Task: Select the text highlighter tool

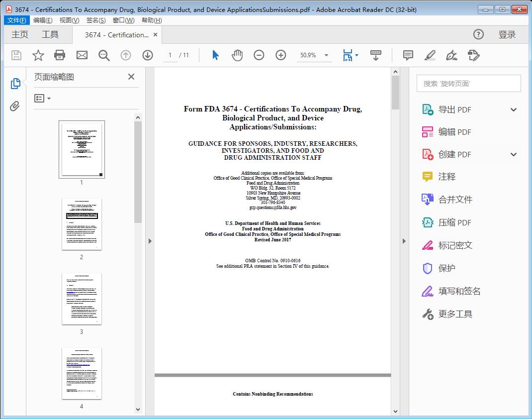Action: [430, 55]
